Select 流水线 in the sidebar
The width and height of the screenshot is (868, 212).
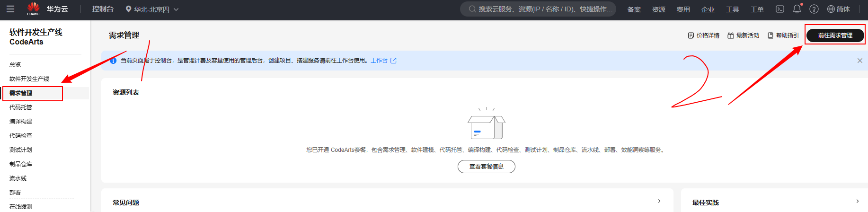point(18,178)
